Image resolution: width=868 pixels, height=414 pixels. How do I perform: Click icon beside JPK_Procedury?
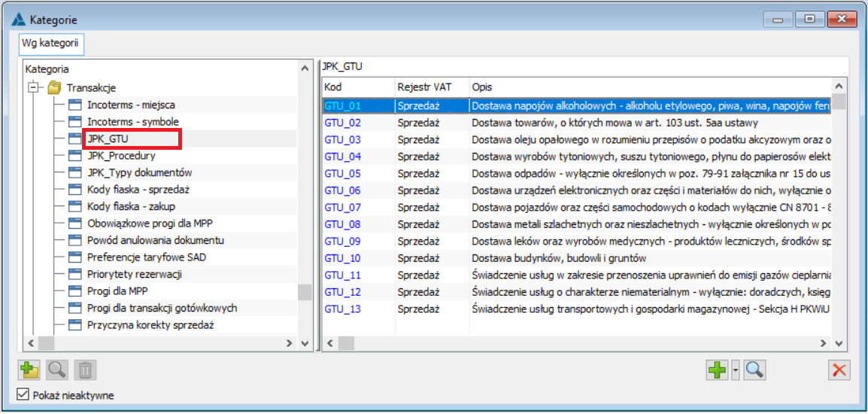point(74,156)
